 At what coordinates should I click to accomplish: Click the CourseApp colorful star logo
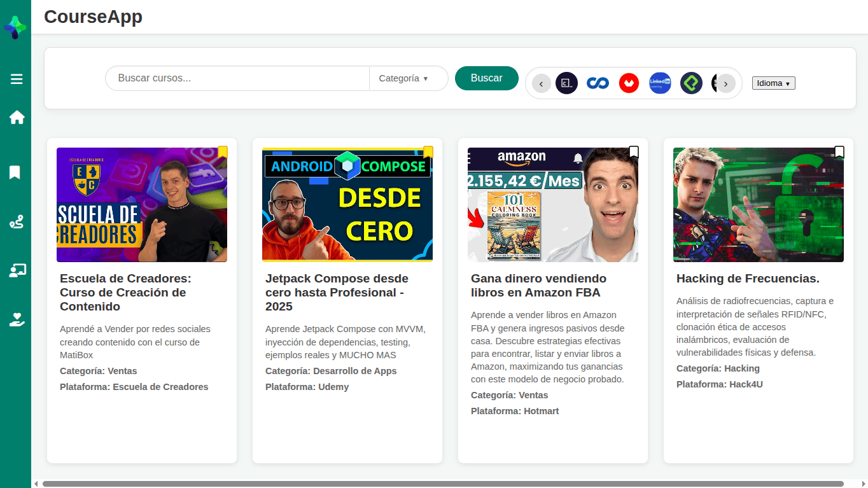pos(15,27)
